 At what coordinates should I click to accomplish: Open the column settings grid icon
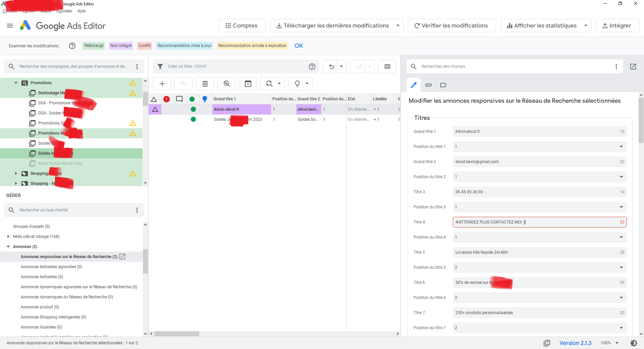click(x=387, y=66)
